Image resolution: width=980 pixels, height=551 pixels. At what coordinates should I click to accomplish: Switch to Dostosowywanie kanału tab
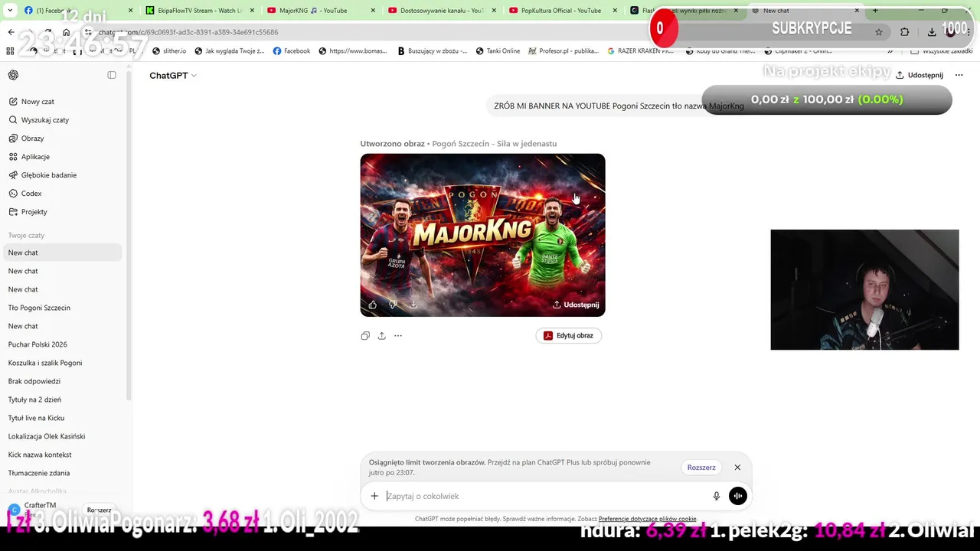441,11
